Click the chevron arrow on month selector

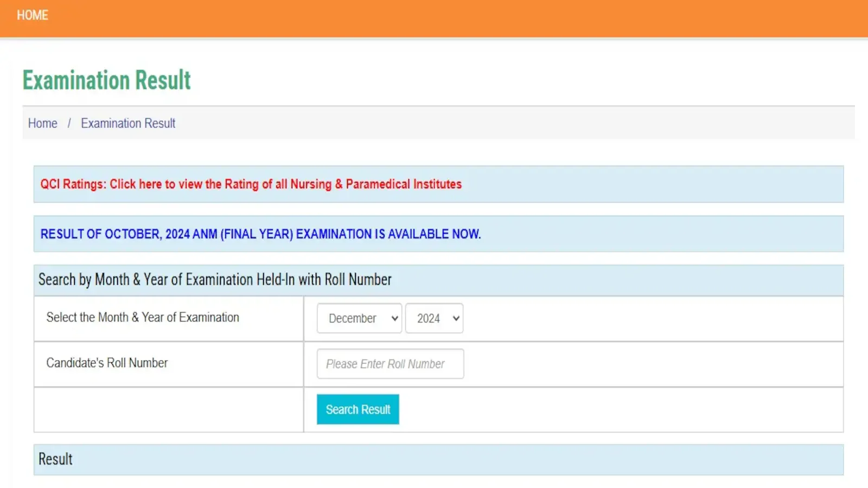[x=394, y=318]
